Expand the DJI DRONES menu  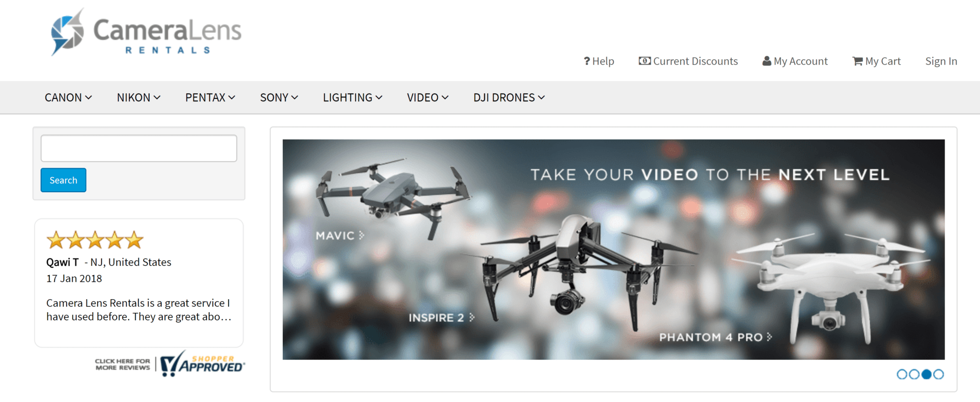tap(509, 98)
